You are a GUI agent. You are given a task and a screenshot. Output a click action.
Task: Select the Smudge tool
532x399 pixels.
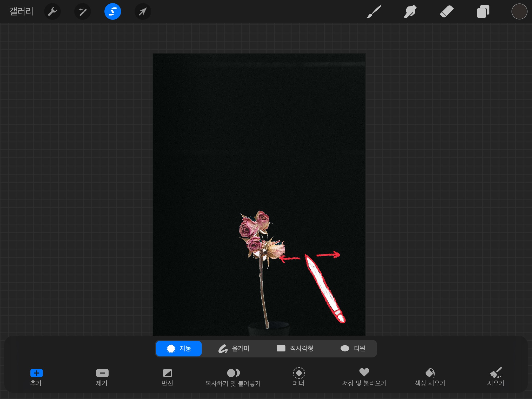pyautogui.click(x=410, y=12)
